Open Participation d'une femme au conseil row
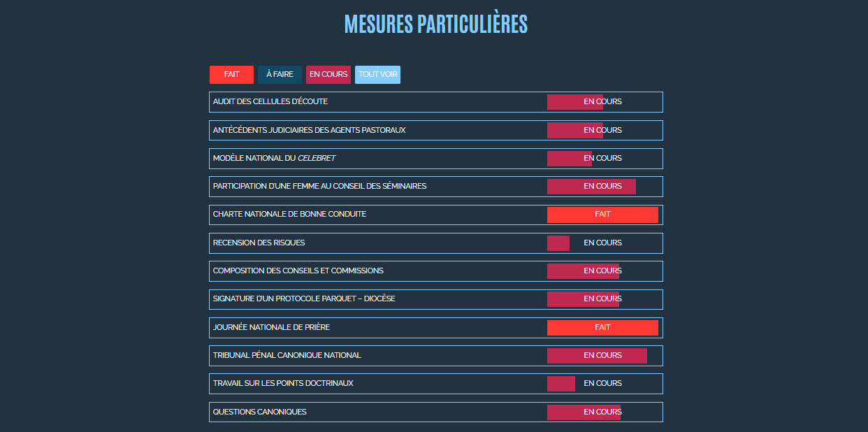868x432 pixels. point(319,187)
